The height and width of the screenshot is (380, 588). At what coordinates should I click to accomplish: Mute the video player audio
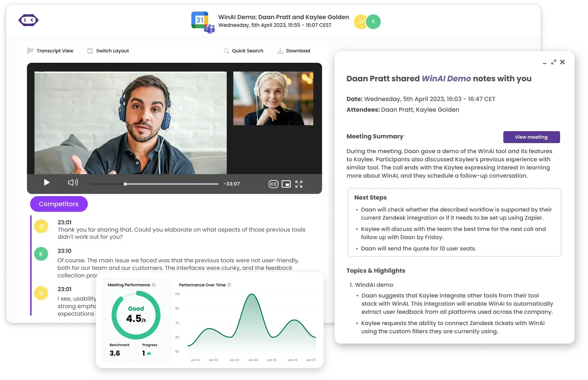pos(73,182)
